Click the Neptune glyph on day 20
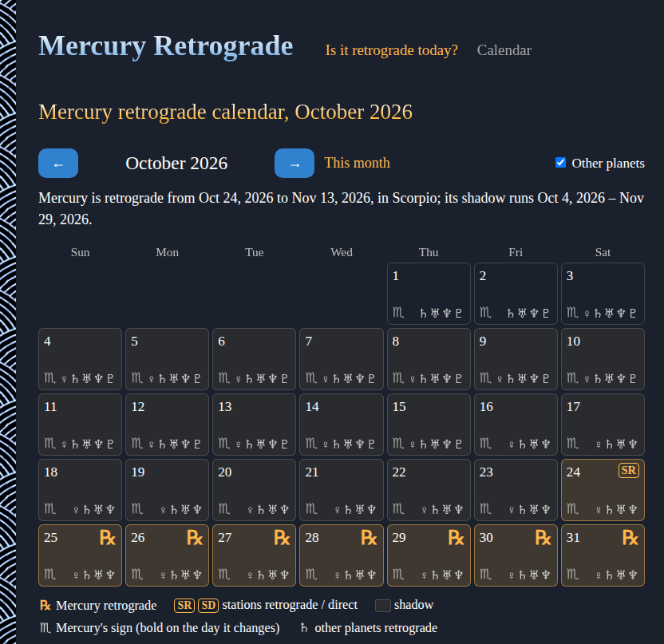Viewport: 664px width, 644px height. [x=285, y=509]
